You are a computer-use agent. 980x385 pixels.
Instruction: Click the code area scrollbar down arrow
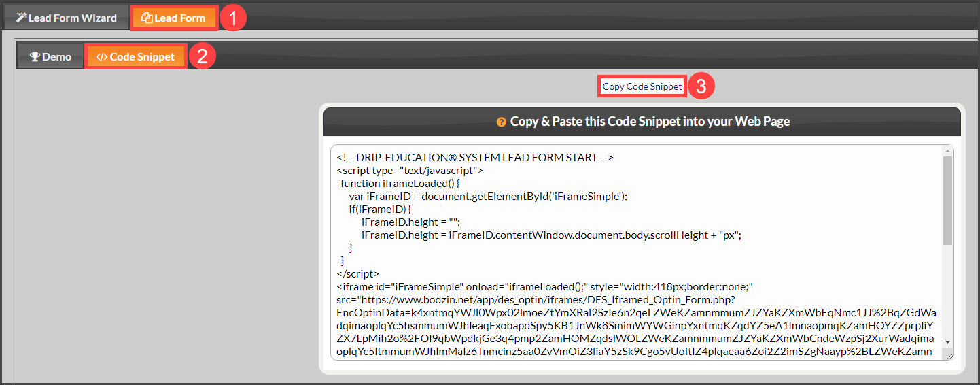947,341
